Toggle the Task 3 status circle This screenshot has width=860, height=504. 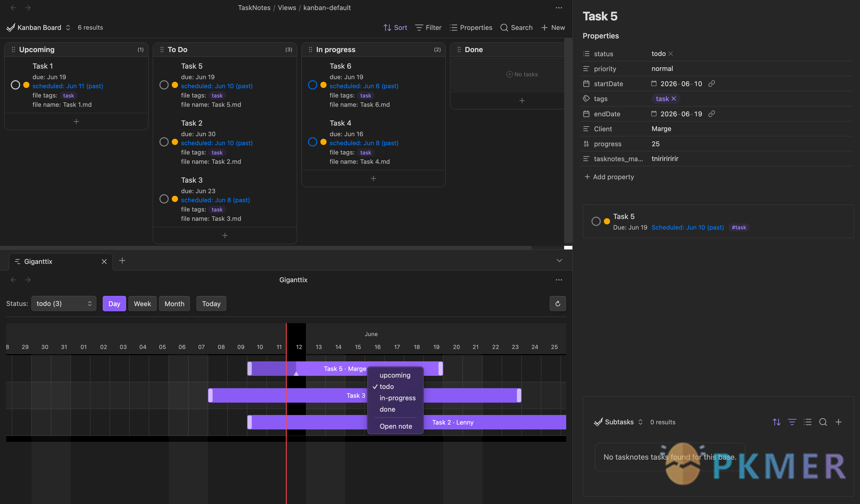[x=164, y=199]
